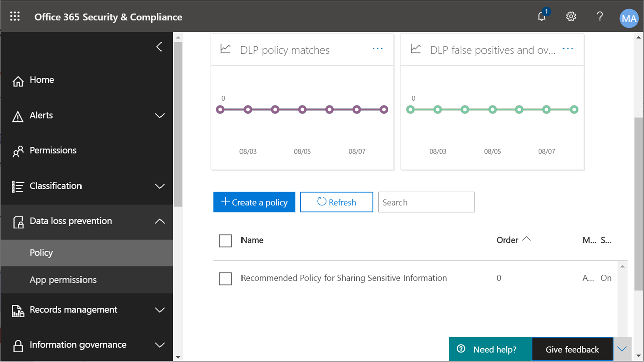The width and height of the screenshot is (644, 362).
Task: Click the Home house icon
Action: (18, 81)
